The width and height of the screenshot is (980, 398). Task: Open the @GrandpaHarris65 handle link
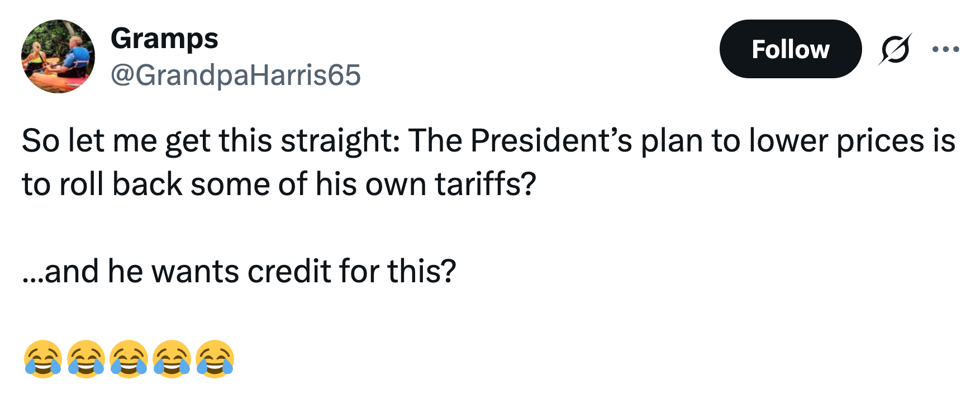tap(235, 74)
